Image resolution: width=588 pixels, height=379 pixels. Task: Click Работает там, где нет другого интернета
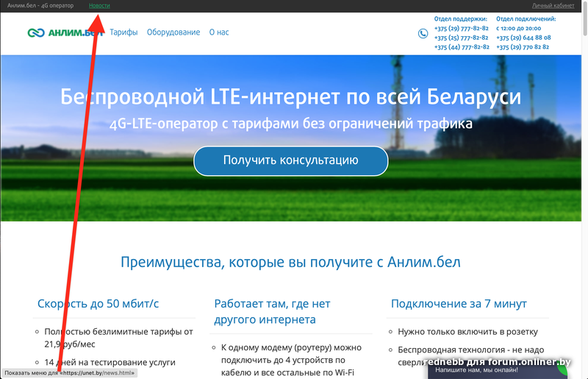272,311
